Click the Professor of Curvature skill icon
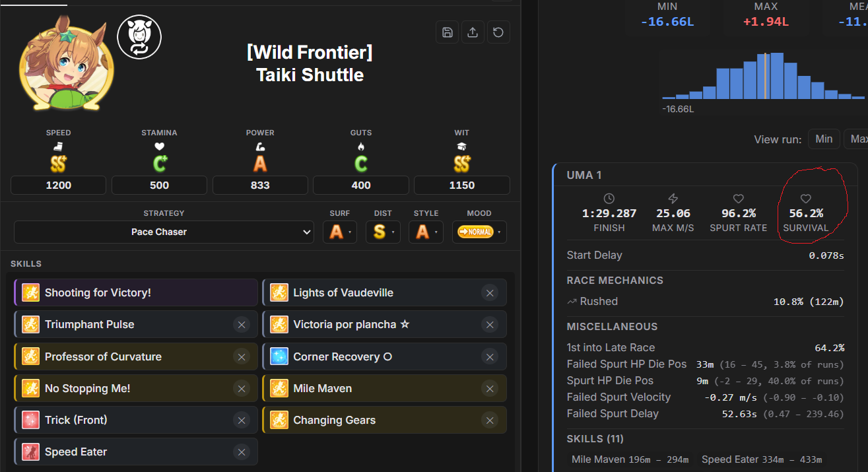The width and height of the screenshot is (868, 472). click(30, 356)
